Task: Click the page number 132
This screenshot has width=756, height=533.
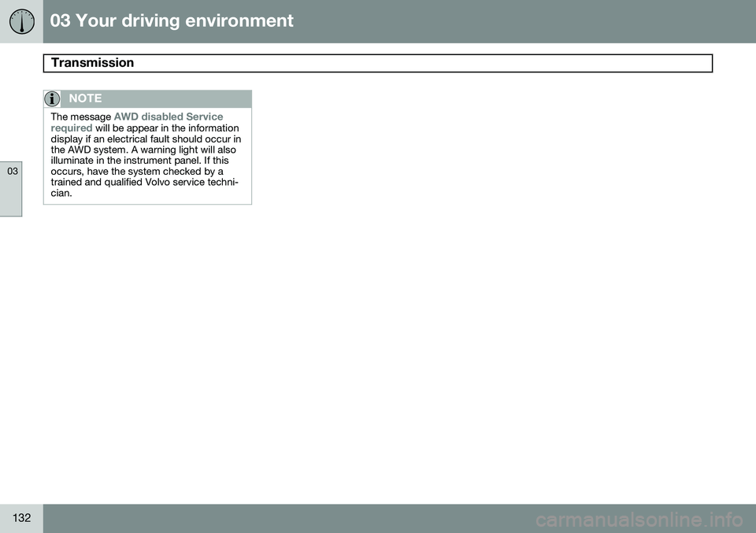Action: coord(22,518)
